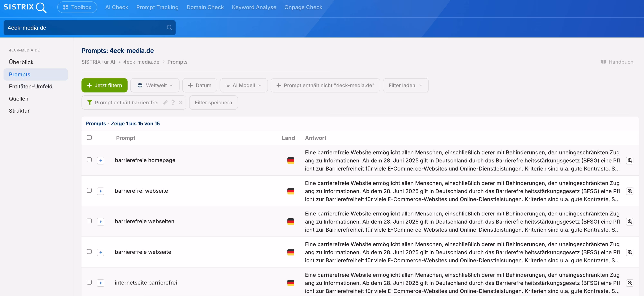Sort by the Prompt column header
Image resolution: width=644 pixels, height=296 pixels.
pyautogui.click(x=126, y=138)
